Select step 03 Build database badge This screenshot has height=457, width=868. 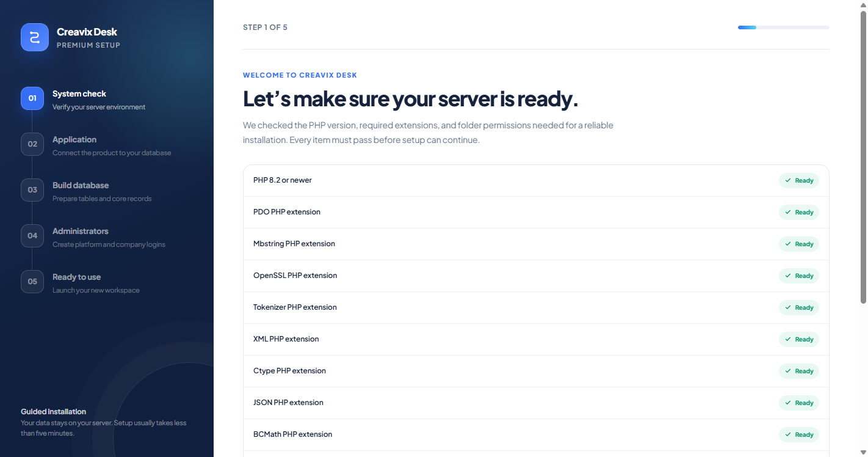(x=32, y=189)
